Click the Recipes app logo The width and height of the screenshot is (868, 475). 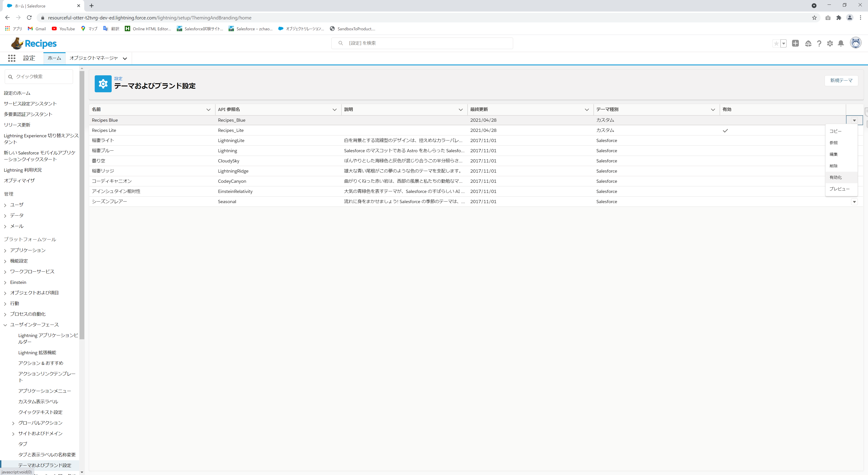pos(34,43)
